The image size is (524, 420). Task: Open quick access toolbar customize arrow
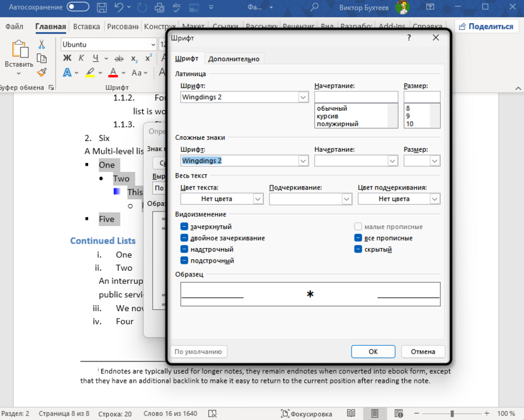coord(211,7)
